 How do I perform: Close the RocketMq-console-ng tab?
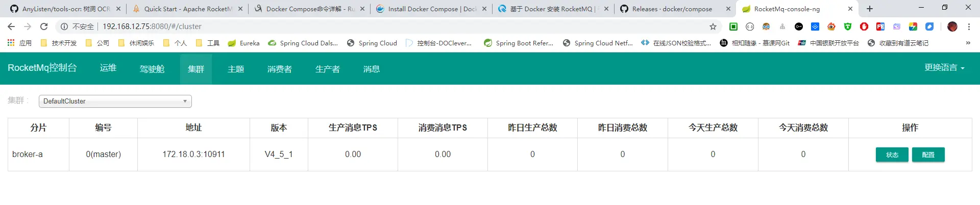[x=850, y=9]
